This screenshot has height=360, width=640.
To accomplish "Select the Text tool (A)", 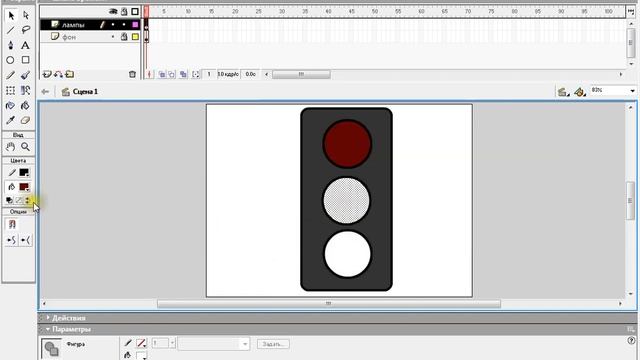I will pos(25,45).
